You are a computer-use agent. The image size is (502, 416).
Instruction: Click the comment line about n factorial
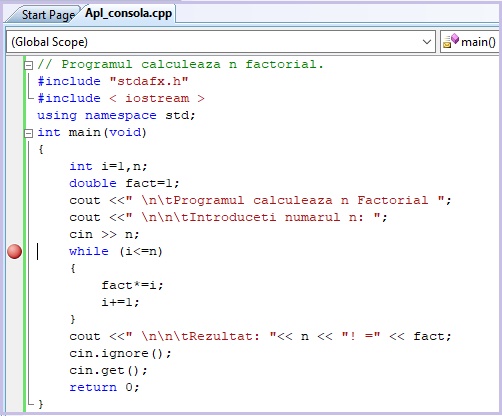(180, 64)
